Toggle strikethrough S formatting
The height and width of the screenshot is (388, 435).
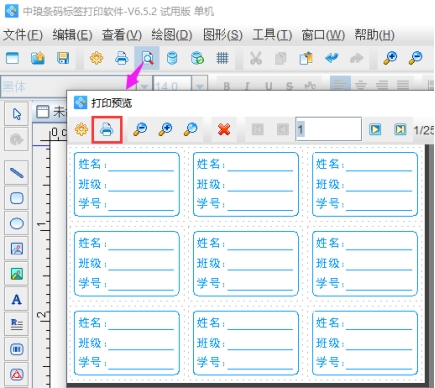pos(289,86)
